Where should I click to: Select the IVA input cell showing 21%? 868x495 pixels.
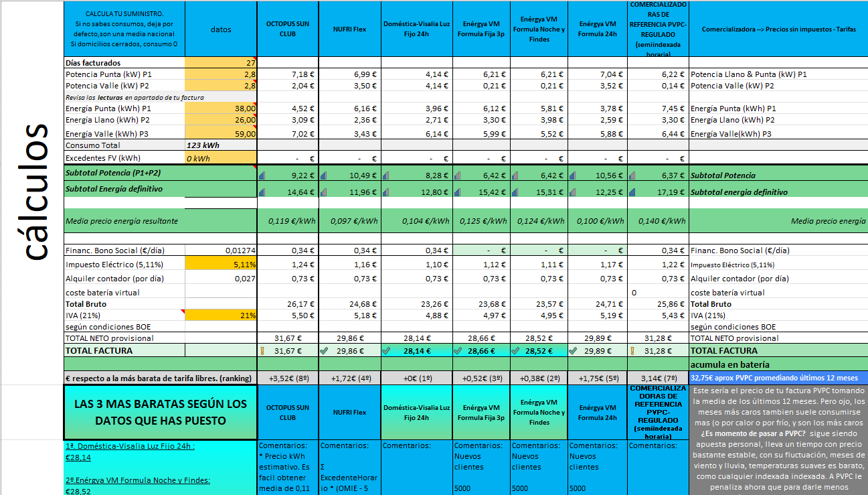pyautogui.click(x=221, y=315)
